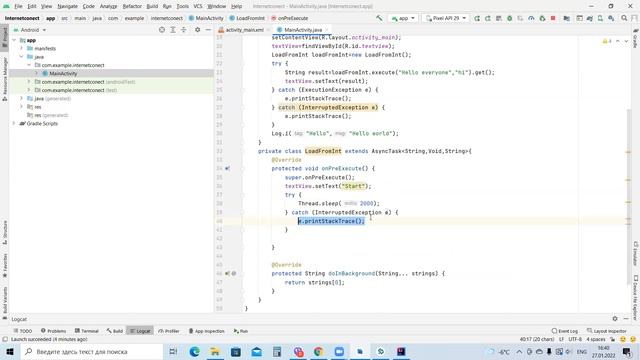Open Task View on taskbar
The height and width of the screenshot is (360, 640).
coord(173,351)
